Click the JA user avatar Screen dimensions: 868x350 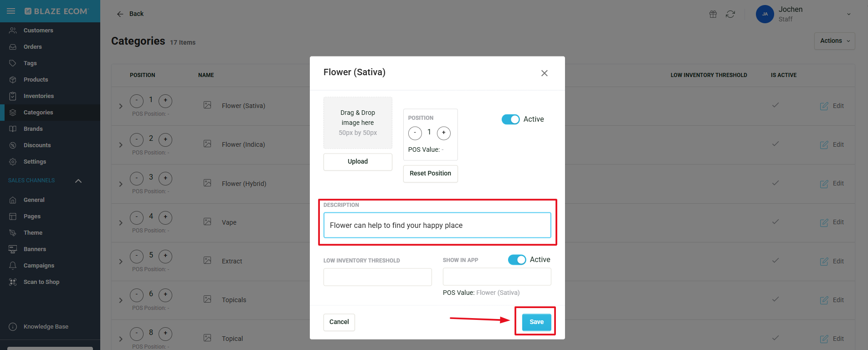tap(765, 14)
